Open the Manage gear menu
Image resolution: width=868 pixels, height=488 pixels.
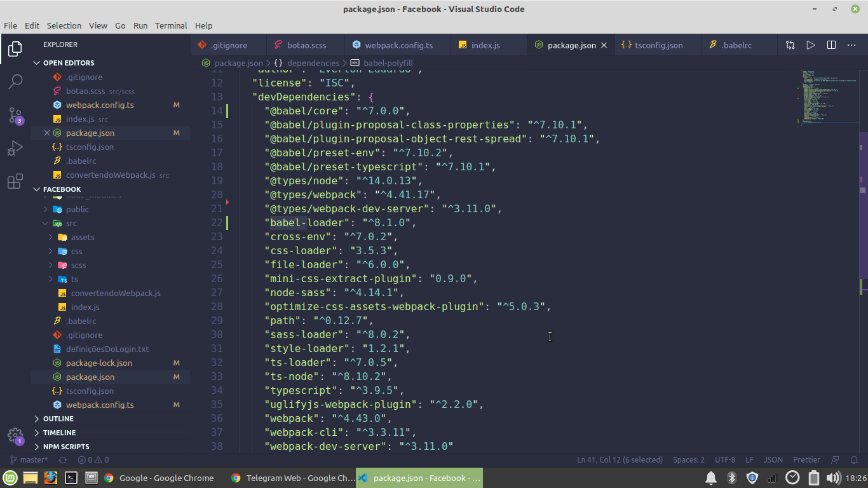click(x=15, y=436)
